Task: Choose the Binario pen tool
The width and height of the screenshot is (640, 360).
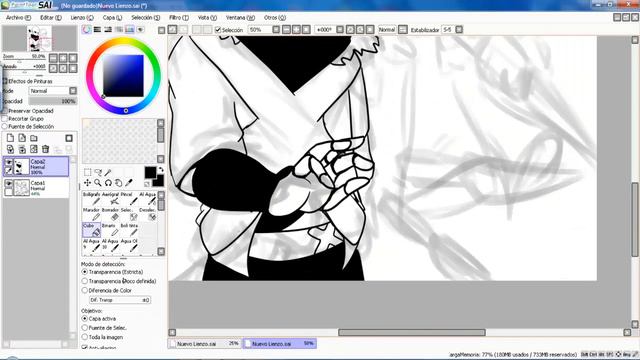Action: [x=110, y=230]
